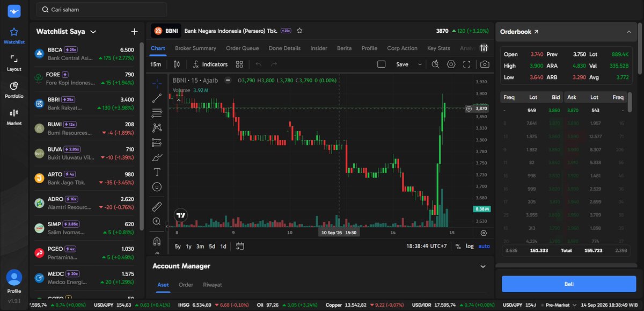Open the Berita tab
Image resolution: width=644 pixels, height=311 pixels.
[344, 48]
